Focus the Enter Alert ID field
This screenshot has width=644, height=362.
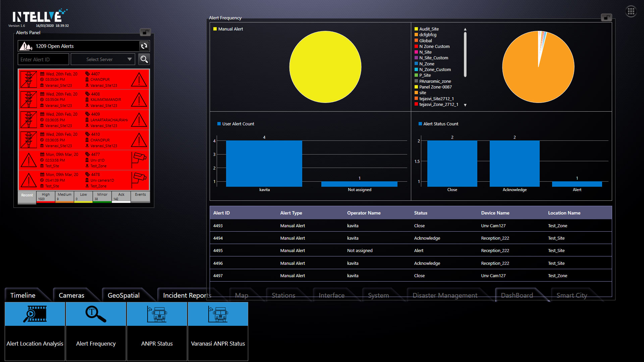point(43,59)
